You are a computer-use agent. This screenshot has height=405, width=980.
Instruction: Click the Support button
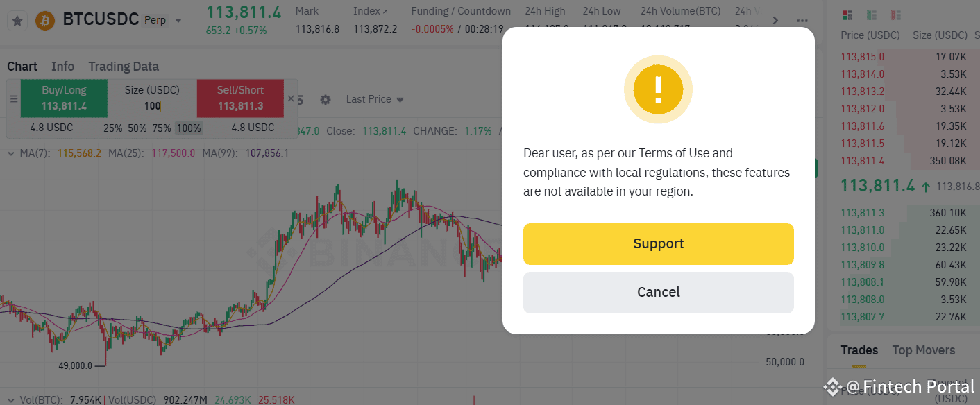(658, 243)
